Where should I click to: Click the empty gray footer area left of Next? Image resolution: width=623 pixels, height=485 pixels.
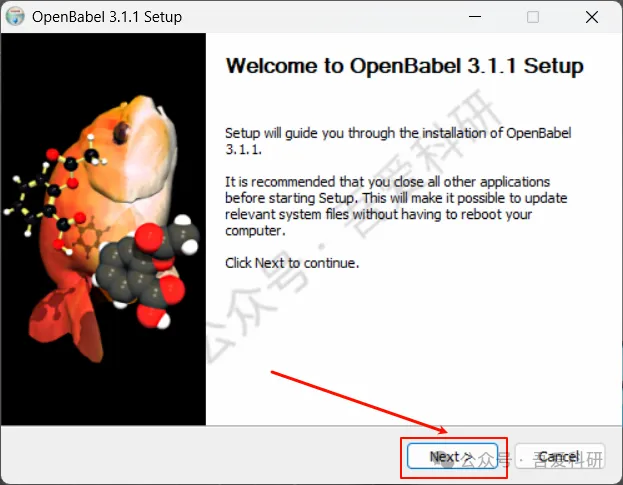click(x=199, y=455)
